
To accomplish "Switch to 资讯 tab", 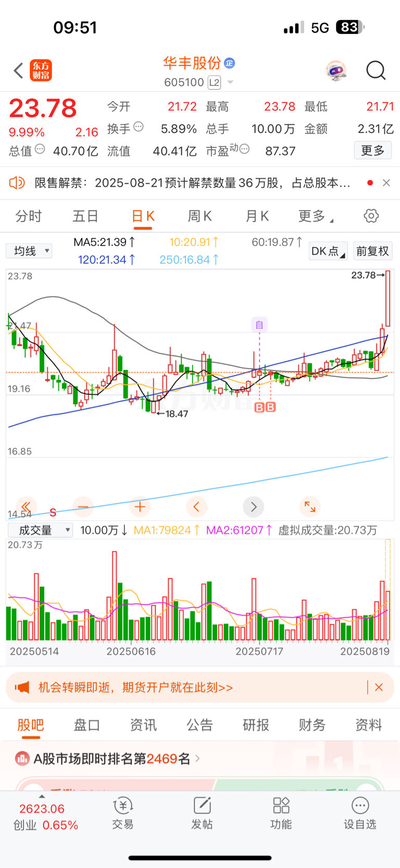I will point(143,725).
